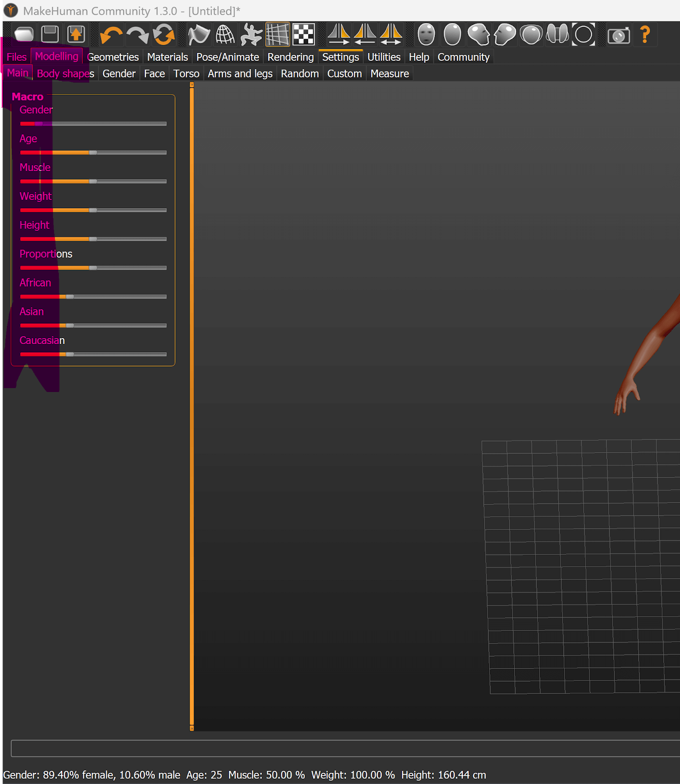The image size is (680, 784).
Task: Open help via the question mark icon
Action: (x=645, y=35)
